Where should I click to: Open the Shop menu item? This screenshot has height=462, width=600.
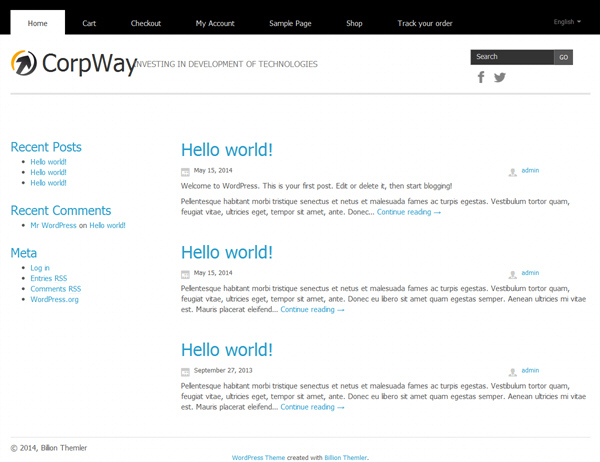[x=354, y=23]
